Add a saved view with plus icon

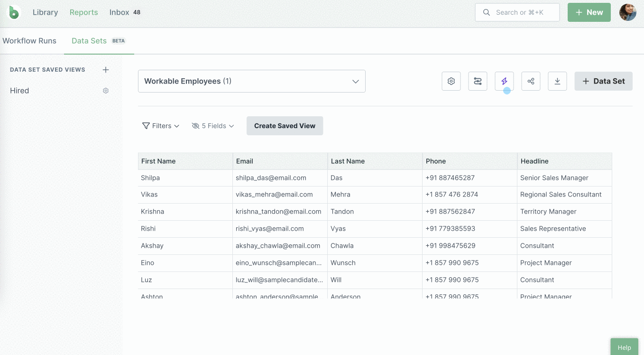coord(106,70)
